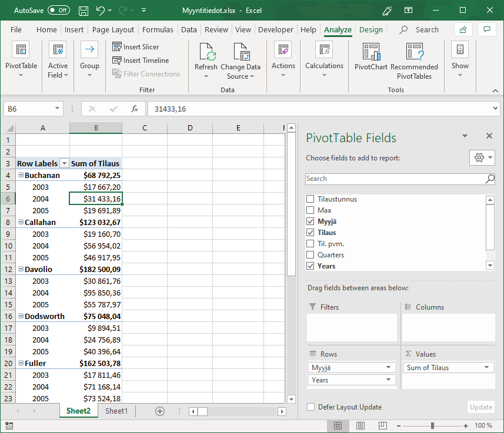Uncheck the Myyjä field checkbox
The width and height of the screenshot is (504, 433).
[311, 221]
